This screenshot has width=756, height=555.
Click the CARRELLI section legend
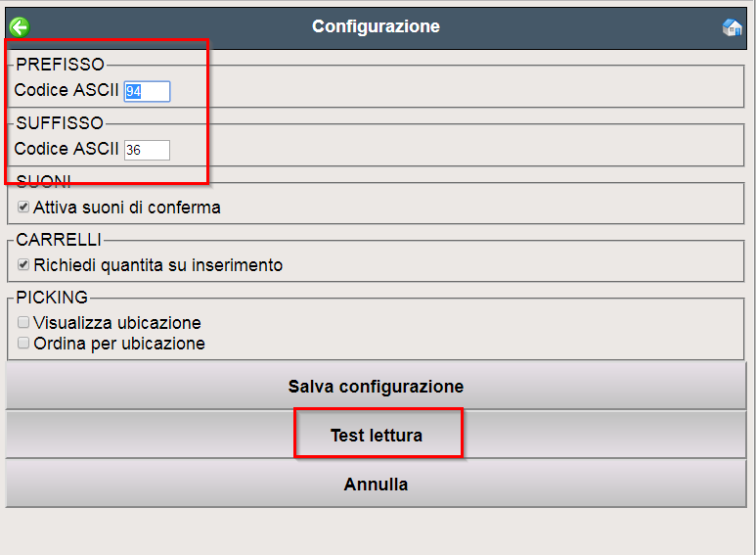59,240
